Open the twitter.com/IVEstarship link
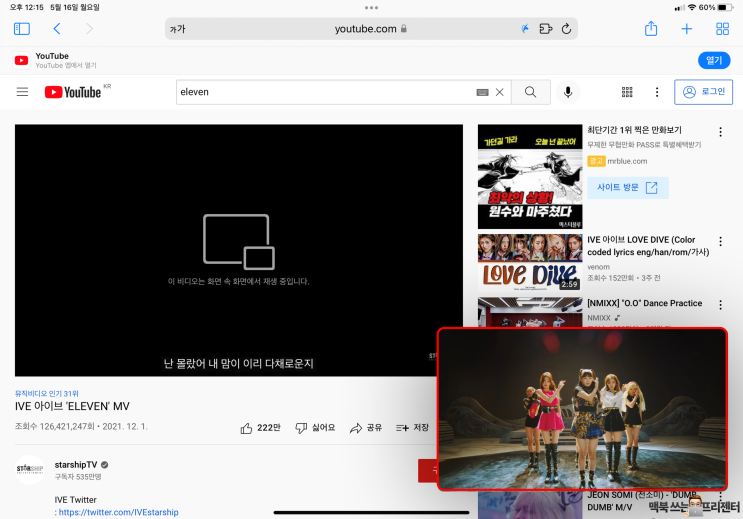Image resolution: width=743 pixels, height=519 pixels. click(118, 512)
